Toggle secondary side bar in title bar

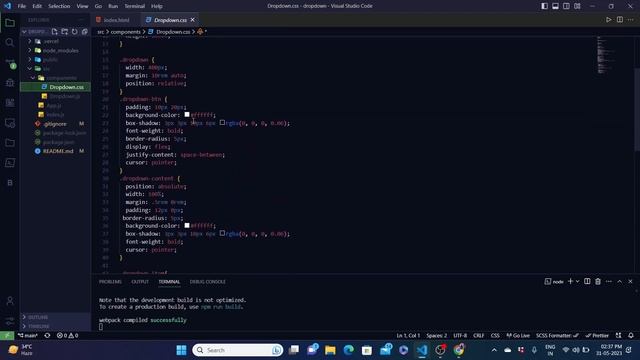[x=567, y=6]
